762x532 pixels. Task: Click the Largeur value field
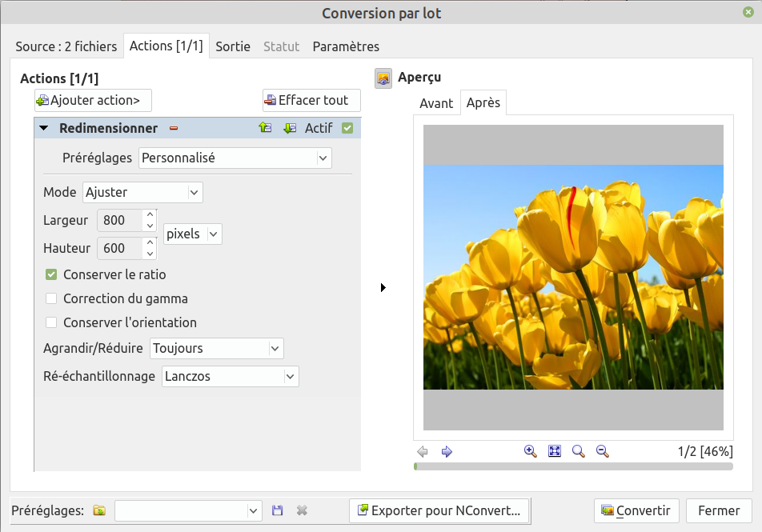(x=118, y=221)
